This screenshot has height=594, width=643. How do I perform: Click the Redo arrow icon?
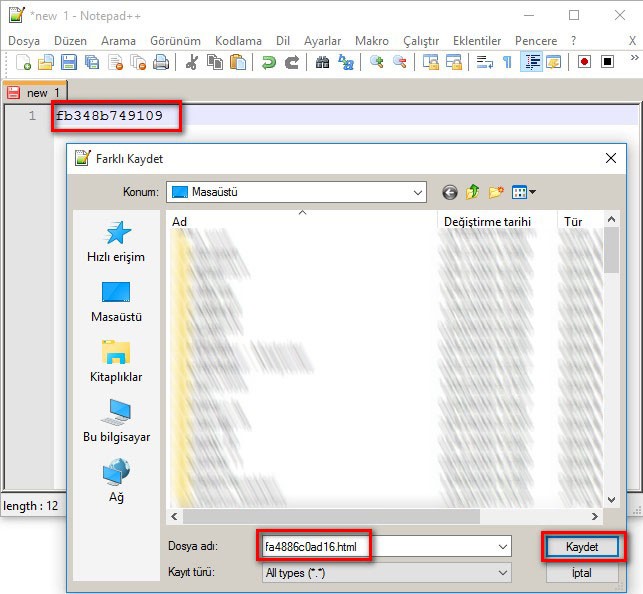292,62
